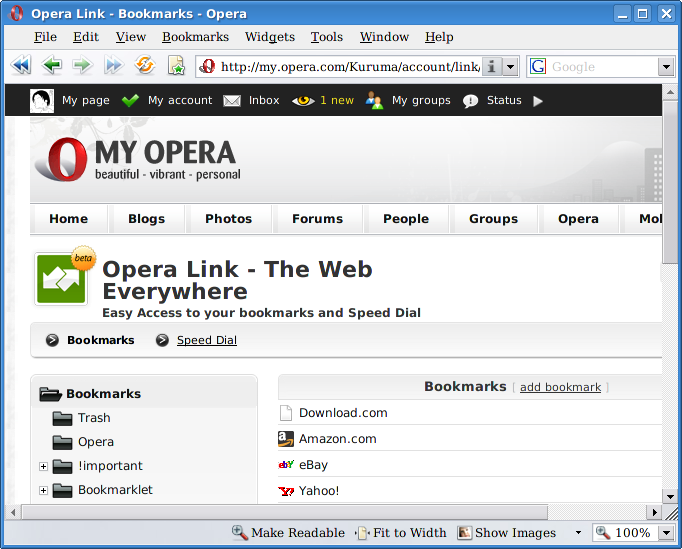Screen dimensions: 682x549
Task: Toggle Make Readable in status bar
Action: pos(288,532)
